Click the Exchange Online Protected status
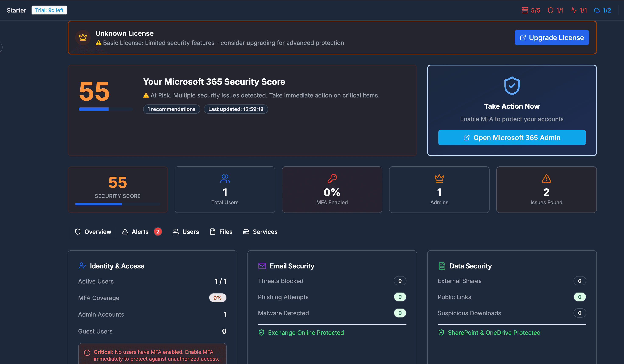This screenshot has height=364, width=624. (306, 333)
